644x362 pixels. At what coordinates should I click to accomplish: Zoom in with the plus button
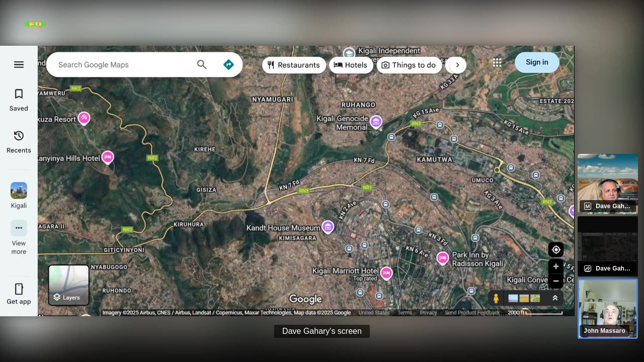[x=556, y=266]
